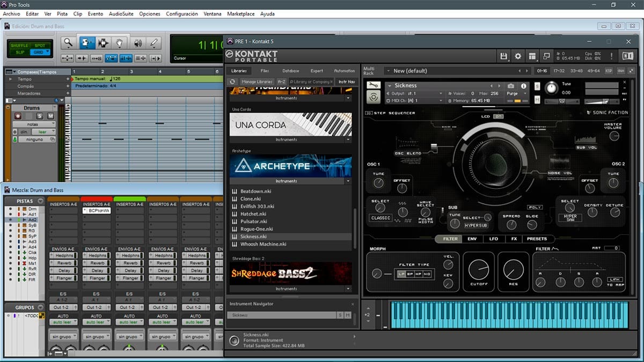Switch to the Files tab in Kontakt browser
The height and width of the screenshot is (362, 644).
(265, 71)
